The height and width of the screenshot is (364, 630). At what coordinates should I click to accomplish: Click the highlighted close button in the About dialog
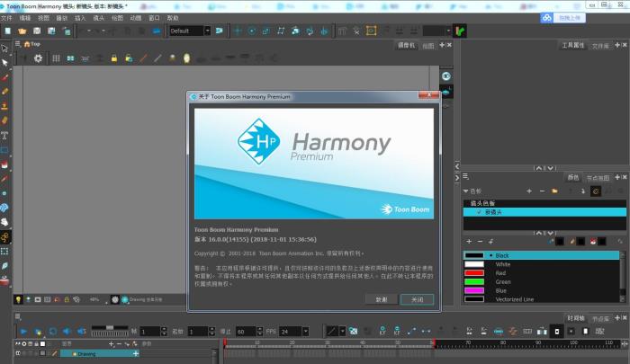417,299
